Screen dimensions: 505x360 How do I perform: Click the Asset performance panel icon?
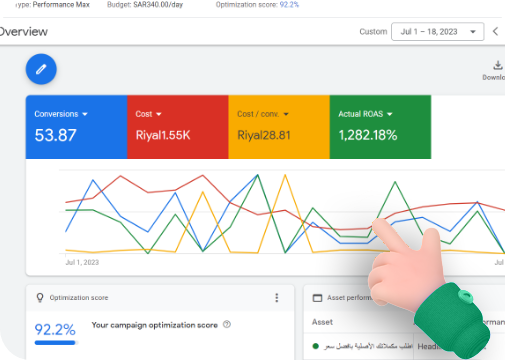(x=317, y=298)
